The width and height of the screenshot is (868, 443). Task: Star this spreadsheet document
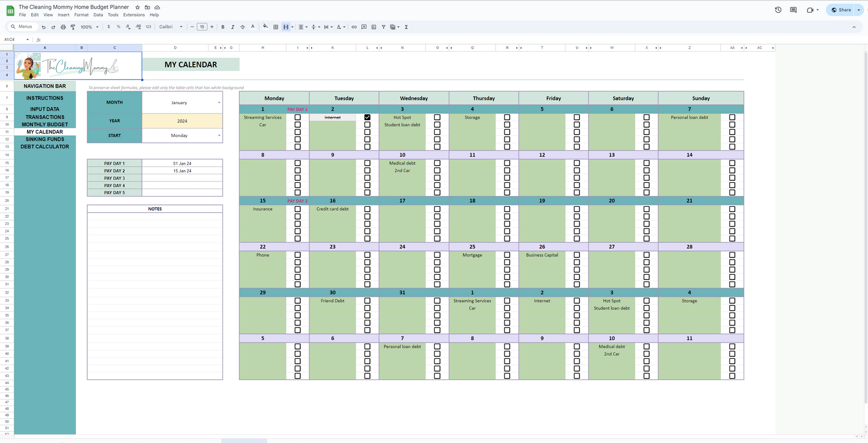tap(138, 7)
